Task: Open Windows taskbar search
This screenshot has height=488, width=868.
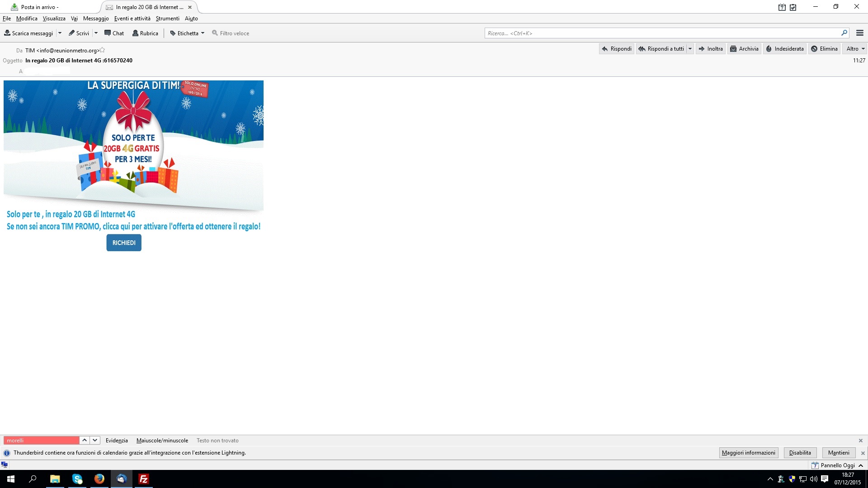Action: pyautogui.click(x=33, y=479)
